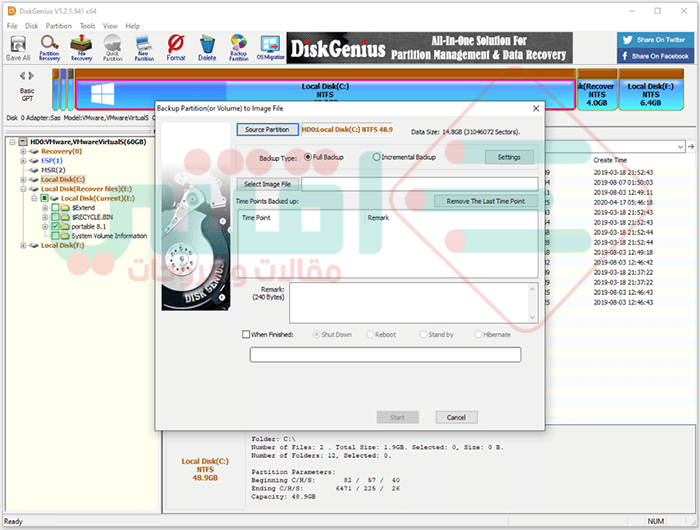Select the Full Backup radio option

pos(308,157)
